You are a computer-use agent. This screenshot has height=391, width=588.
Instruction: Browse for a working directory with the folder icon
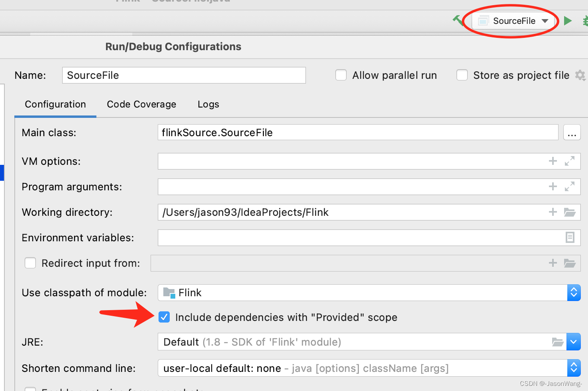click(x=570, y=212)
